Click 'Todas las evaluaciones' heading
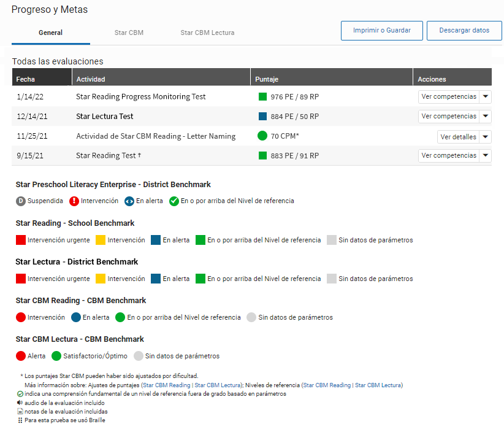 coord(58,61)
